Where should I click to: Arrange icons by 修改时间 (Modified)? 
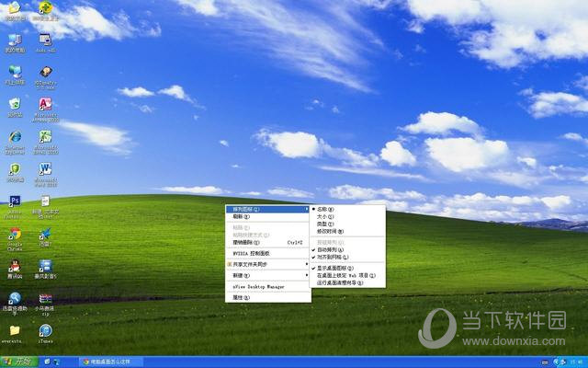(347, 232)
